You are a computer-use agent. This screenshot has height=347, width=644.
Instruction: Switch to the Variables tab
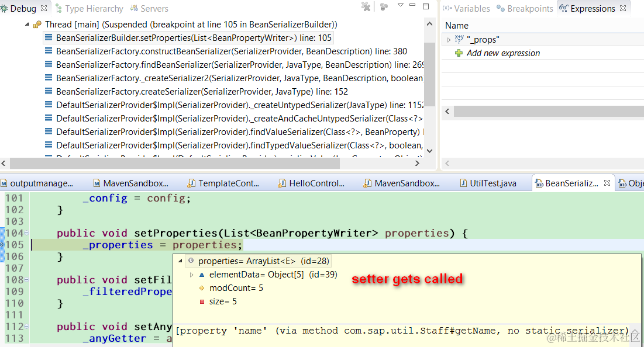(466, 9)
